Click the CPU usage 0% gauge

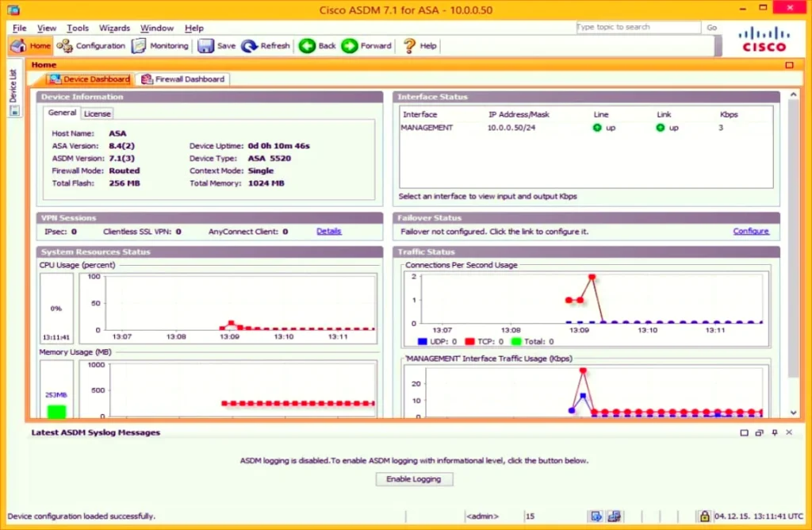click(56, 308)
